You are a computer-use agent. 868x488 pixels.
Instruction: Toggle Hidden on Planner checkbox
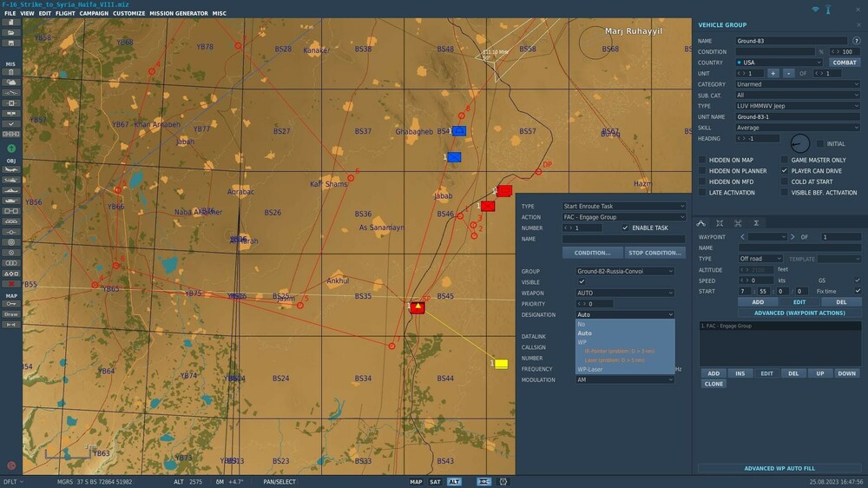[x=702, y=171]
